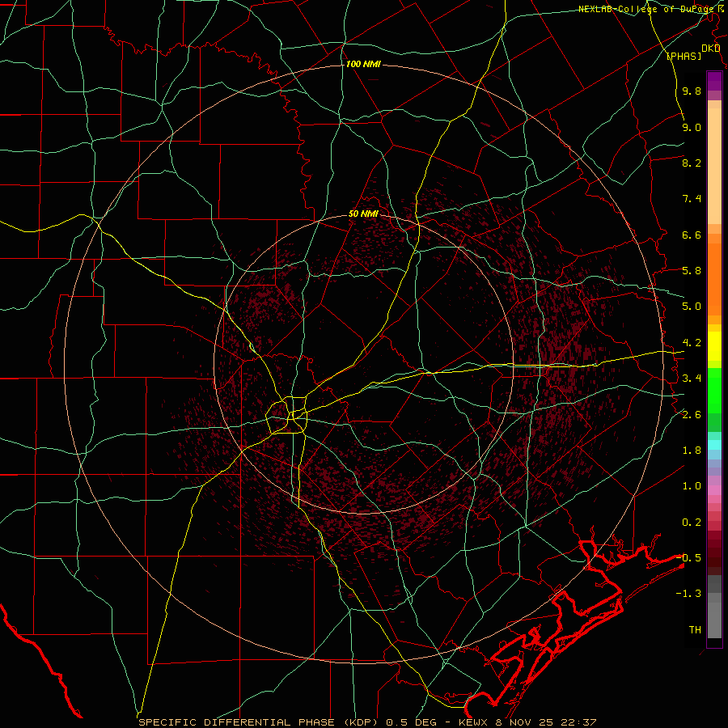Click the -0.5 value on color scale

(688, 557)
